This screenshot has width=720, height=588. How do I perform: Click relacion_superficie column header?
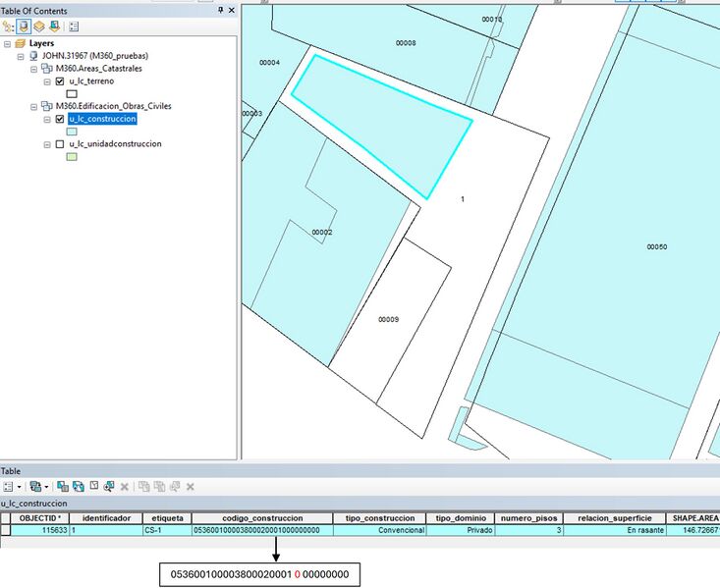(615, 518)
